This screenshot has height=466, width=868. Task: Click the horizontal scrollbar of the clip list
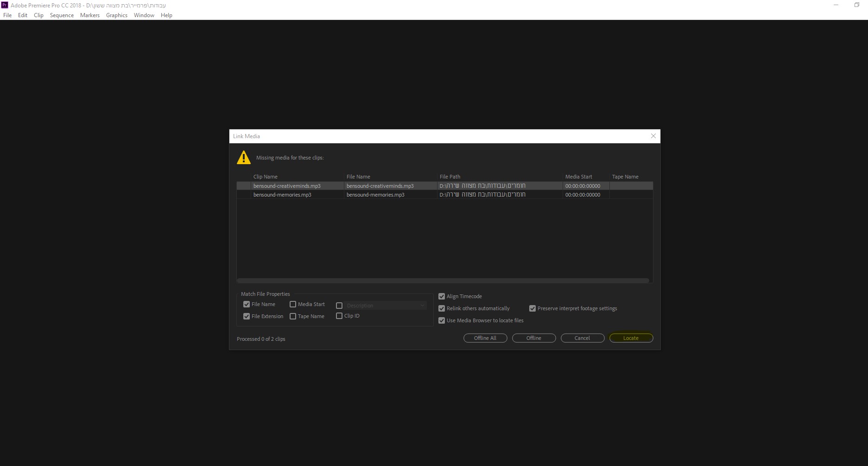click(443, 281)
